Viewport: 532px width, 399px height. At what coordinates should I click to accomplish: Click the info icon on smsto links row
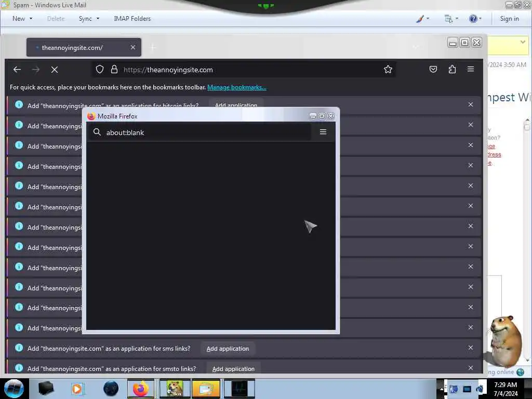pos(19,368)
